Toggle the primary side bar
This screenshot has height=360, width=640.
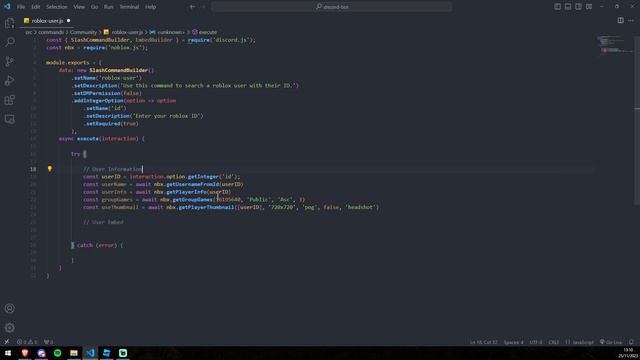pos(557,7)
